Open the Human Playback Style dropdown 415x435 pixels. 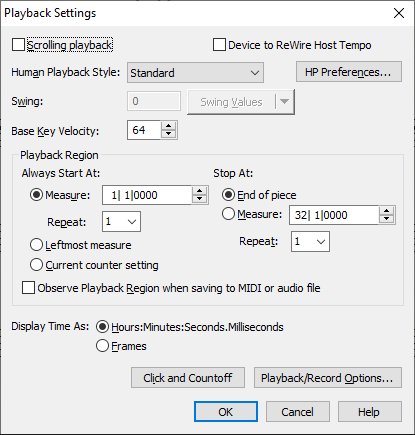[x=195, y=73]
